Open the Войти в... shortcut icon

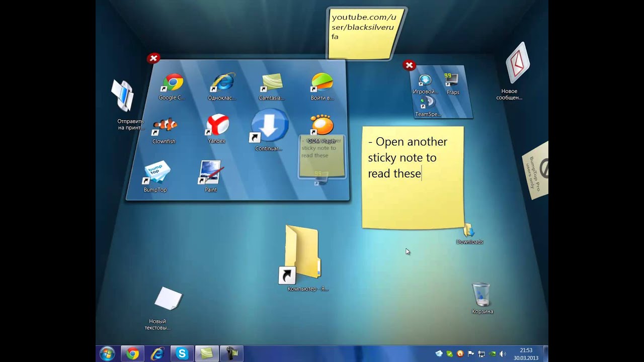[x=322, y=82]
